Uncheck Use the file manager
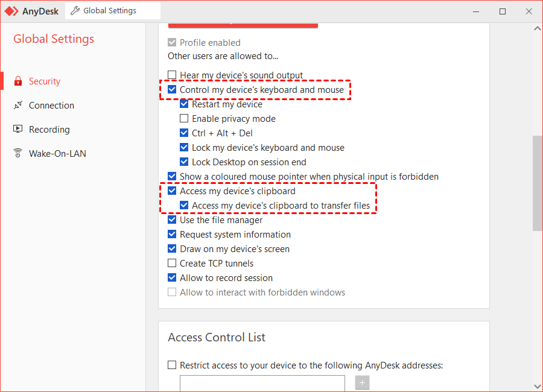This screenshot has width=543, height=392. coord(173,220)
